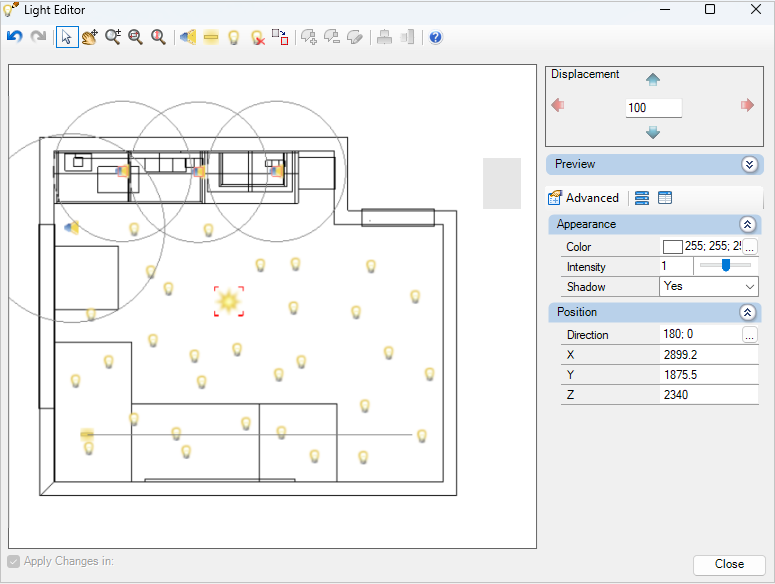The width and height of the screenshot is (775, 584).
Task: Click the align center toolbar icon
Action: [x=385, y=37]
